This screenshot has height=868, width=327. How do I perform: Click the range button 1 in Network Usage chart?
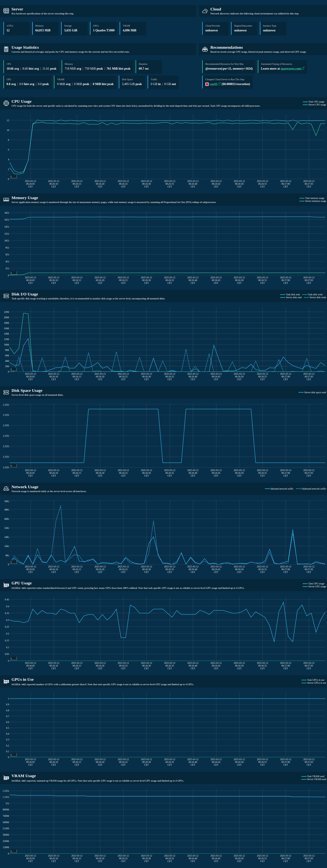click(x=13, y=562)
